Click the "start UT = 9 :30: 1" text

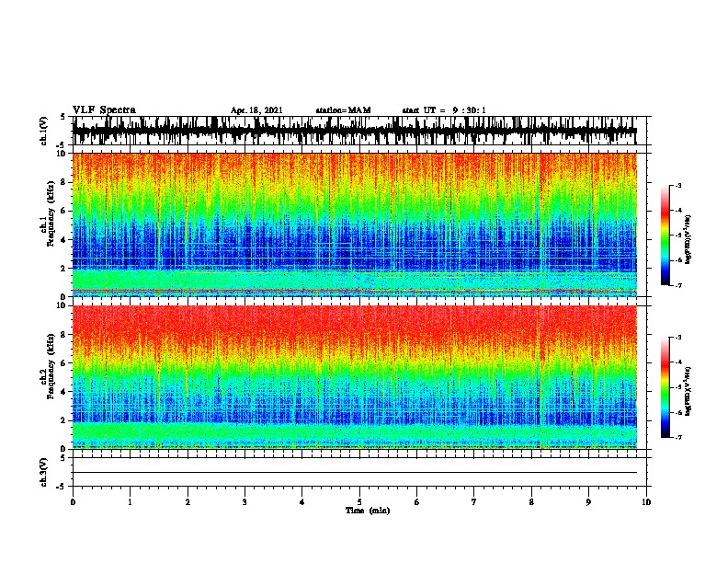(x=444, y=110)
